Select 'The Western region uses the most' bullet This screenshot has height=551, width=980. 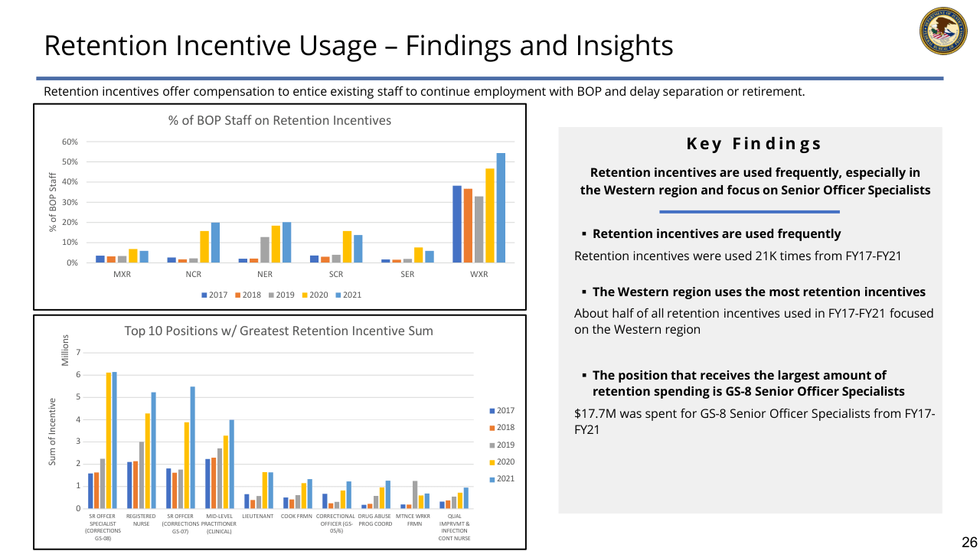click(x=758, y=292)
